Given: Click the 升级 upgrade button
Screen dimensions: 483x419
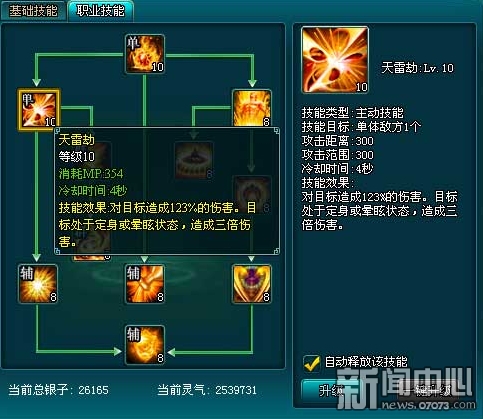Looking at the screenshot, I should [330, 390].
